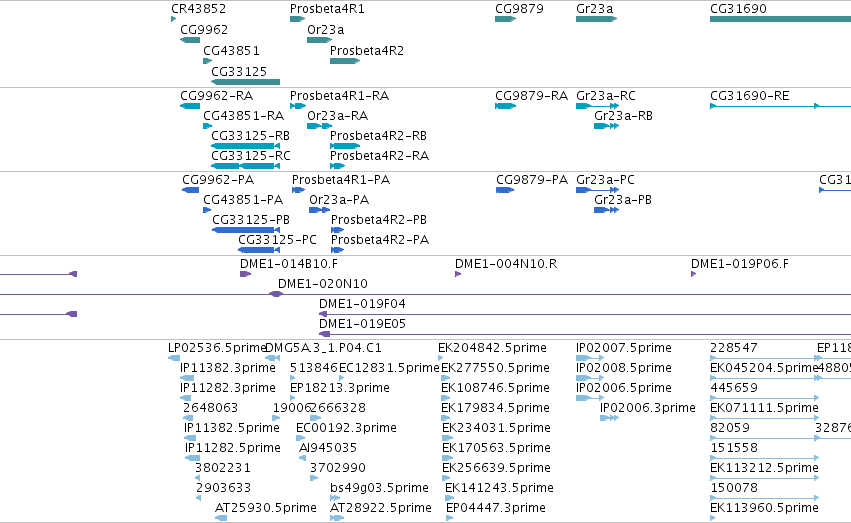The width and height of the screenshot is (851, 523).
Task: Pick protein CG33125-PC
Action: tap(277, 240)
